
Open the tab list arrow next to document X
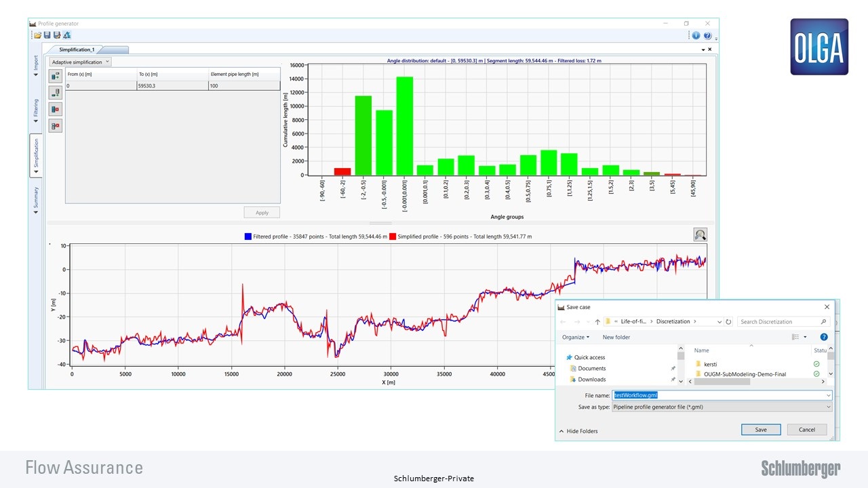pos(703,49)
